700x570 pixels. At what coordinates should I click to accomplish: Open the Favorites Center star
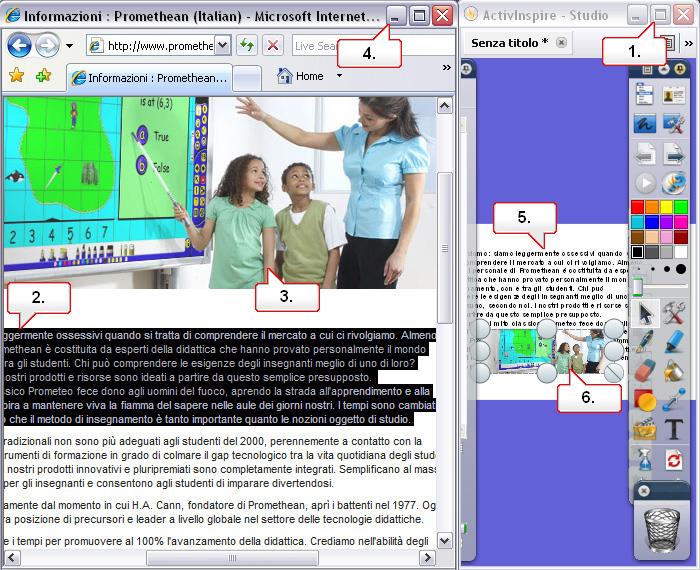[x=17, y=75]
